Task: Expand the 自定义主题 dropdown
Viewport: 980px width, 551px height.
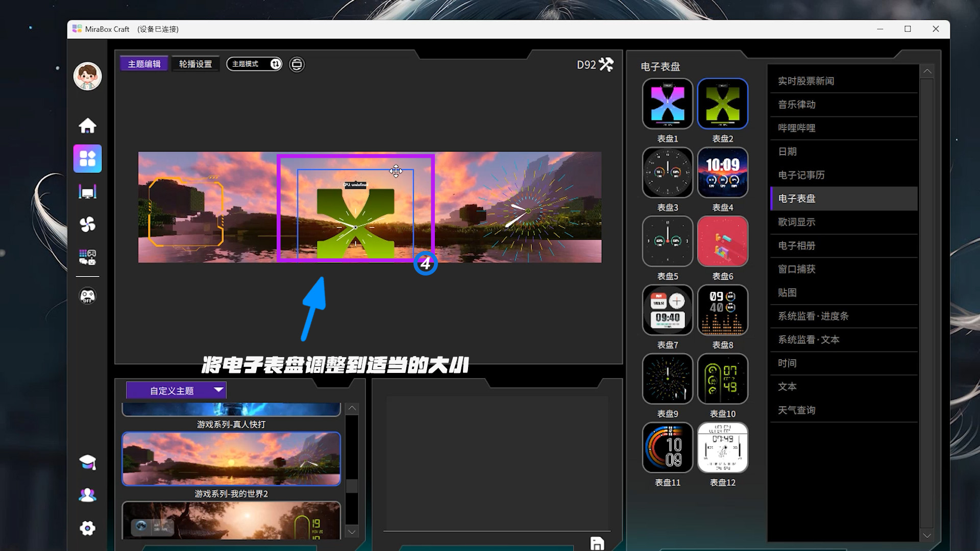Action: [x=176, y=390]
